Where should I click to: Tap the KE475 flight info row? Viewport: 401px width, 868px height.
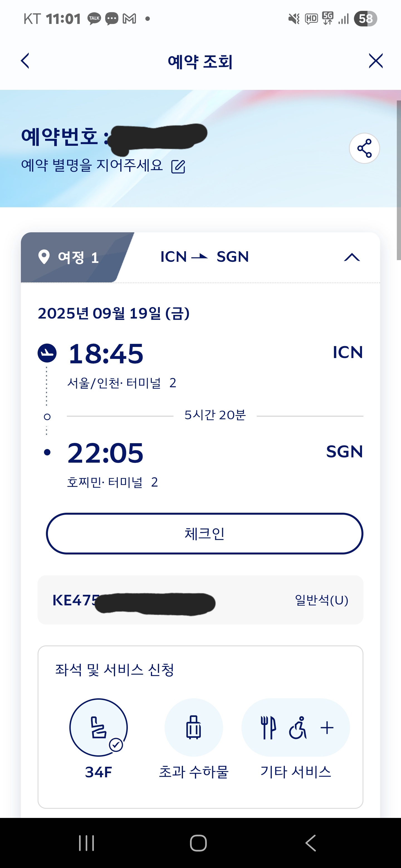click(x=200, y=600)
